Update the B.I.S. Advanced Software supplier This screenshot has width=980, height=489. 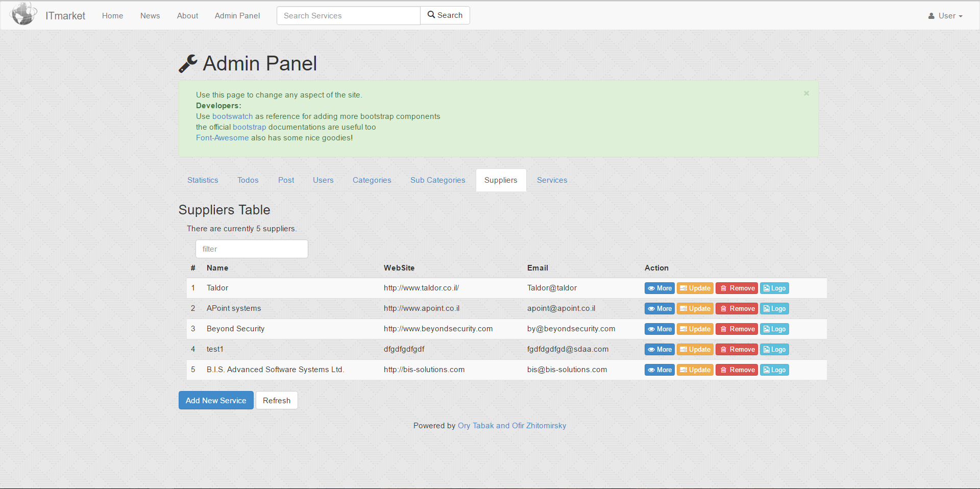695,370
